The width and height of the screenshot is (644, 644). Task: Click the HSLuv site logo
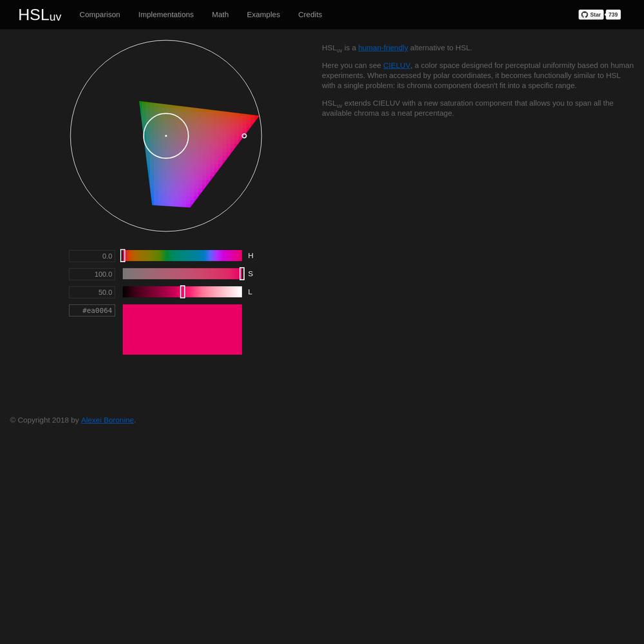point(40,15)
